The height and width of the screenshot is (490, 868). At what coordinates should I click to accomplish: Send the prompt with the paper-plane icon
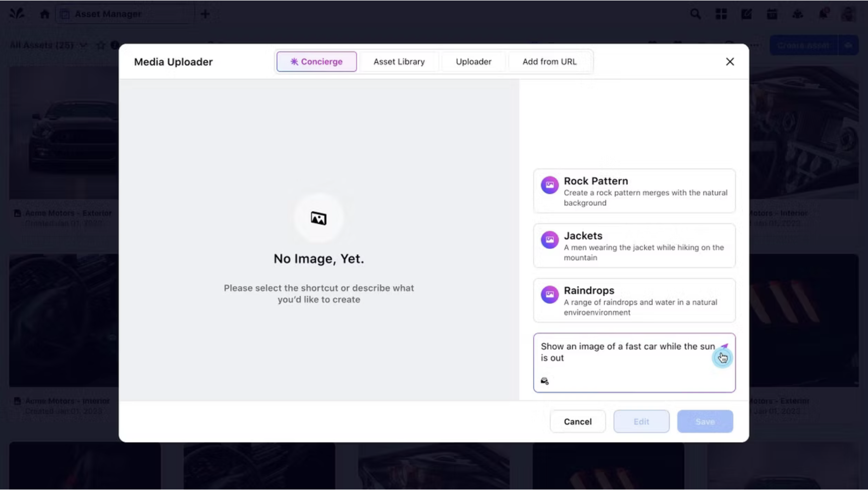point(724,346)
